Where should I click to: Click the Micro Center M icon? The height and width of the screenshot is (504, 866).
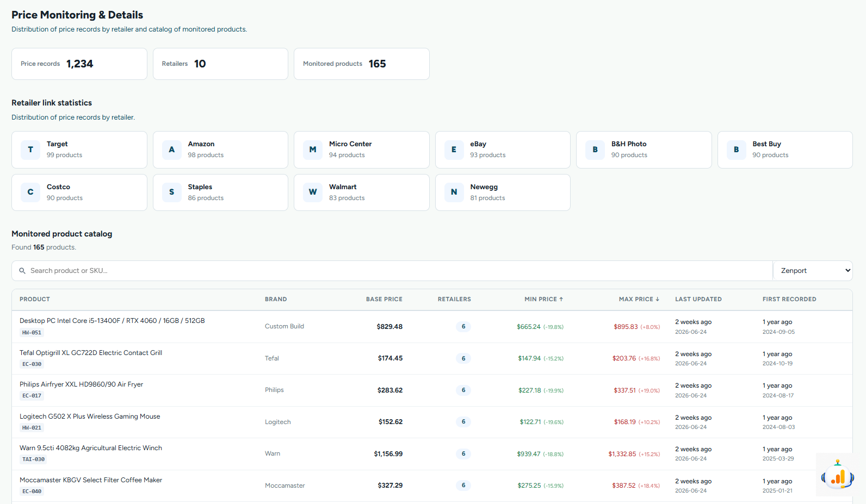(313, 150)
